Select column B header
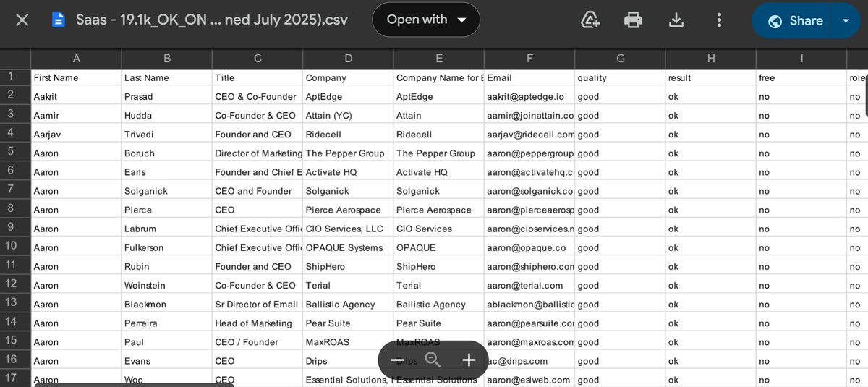868x387 pixels. 167,59
